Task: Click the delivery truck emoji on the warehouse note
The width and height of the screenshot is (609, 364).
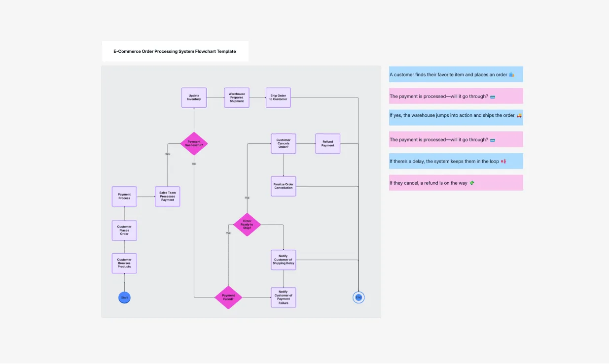Action: click(x=519, y=116)
